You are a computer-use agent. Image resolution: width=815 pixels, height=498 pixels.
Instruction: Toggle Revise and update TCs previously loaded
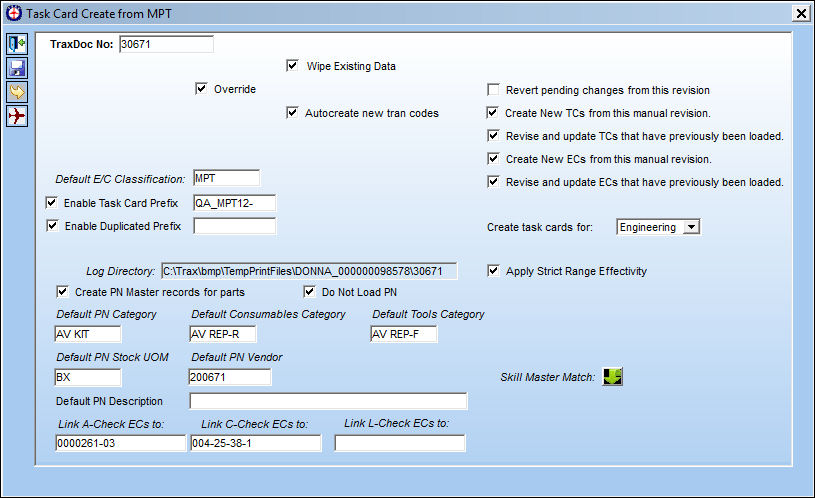click(493, 136)
